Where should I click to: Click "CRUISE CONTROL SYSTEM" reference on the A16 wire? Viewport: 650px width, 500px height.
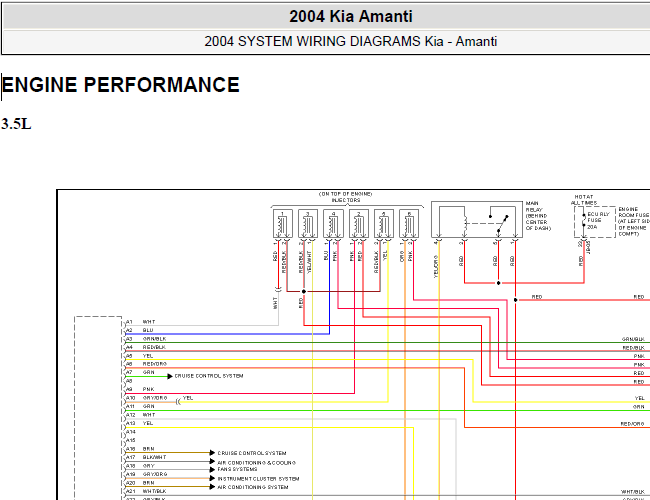pos(252,453)
